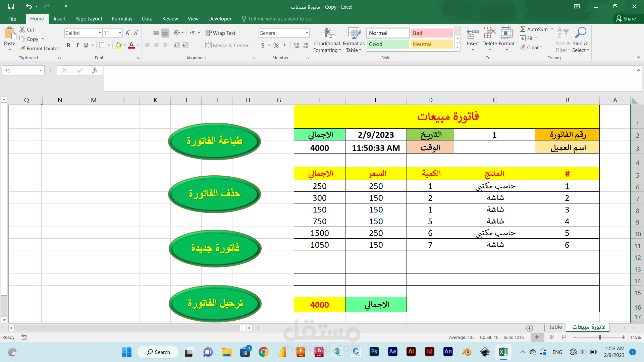This screenshot has height=362, width=644.
Task: Click the Format Painter brush icon
Action: (22, 48)
